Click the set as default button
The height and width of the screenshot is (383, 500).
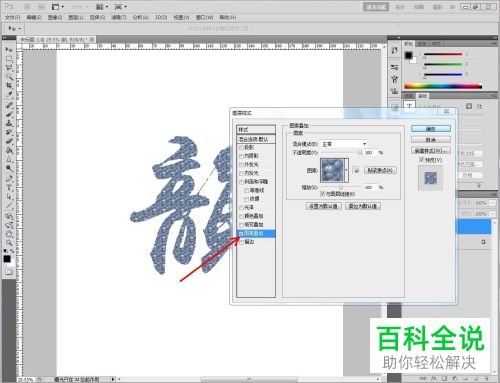point(323,206)
